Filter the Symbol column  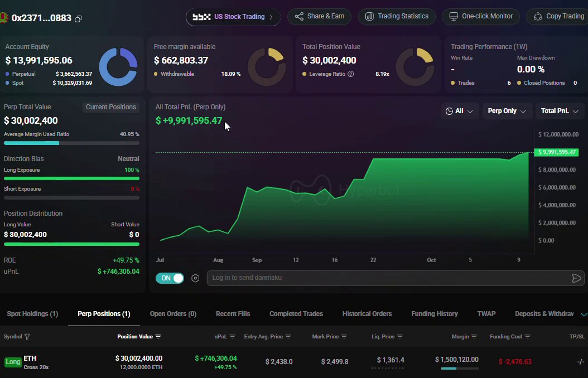pyautogui.click(x=27, y=336)
